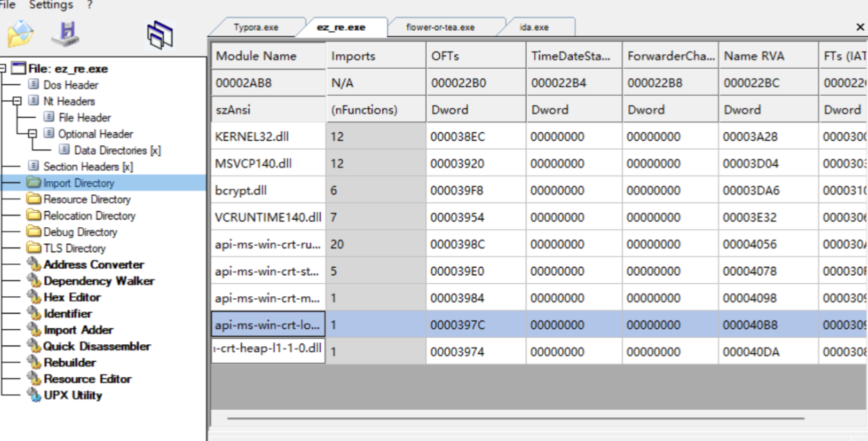Screen dimensions: 868x441
Task: Select Optional Header in the tree
Action: tap(96, 134)
